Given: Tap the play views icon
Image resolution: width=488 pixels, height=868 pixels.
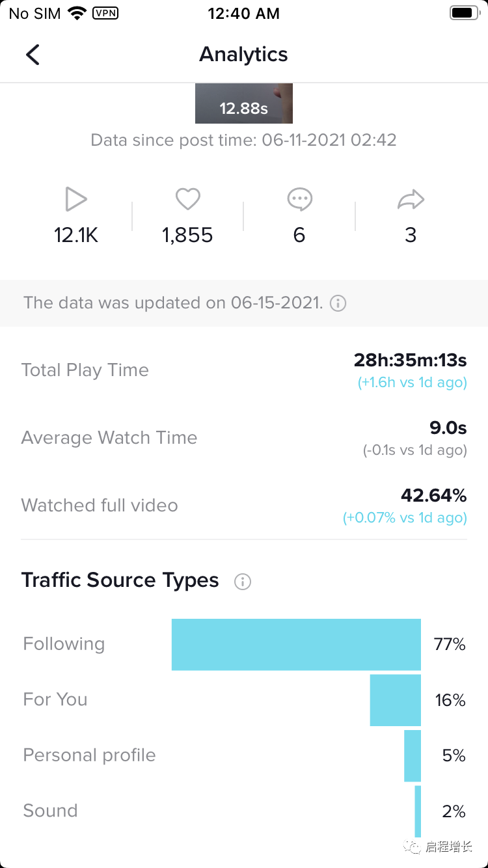Looking at the screenshot, I should click(76, 199).
